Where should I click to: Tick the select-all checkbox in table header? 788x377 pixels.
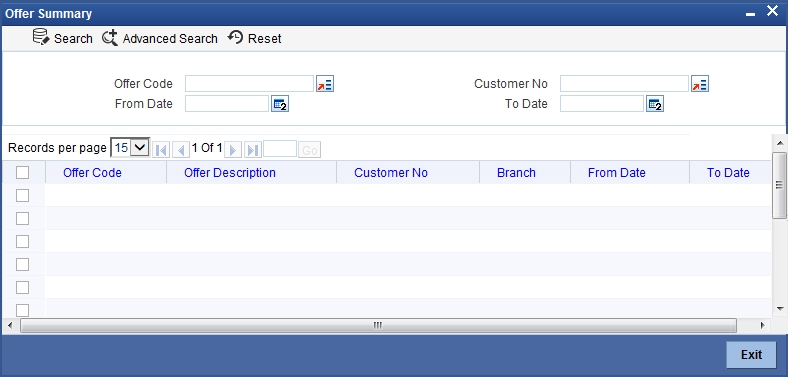pos(23,172)
